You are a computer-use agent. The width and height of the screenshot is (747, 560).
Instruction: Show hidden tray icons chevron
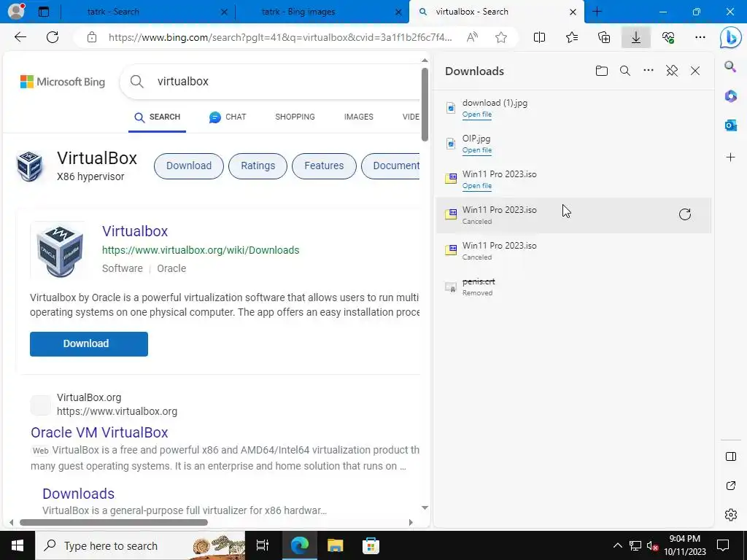[617, 545]
